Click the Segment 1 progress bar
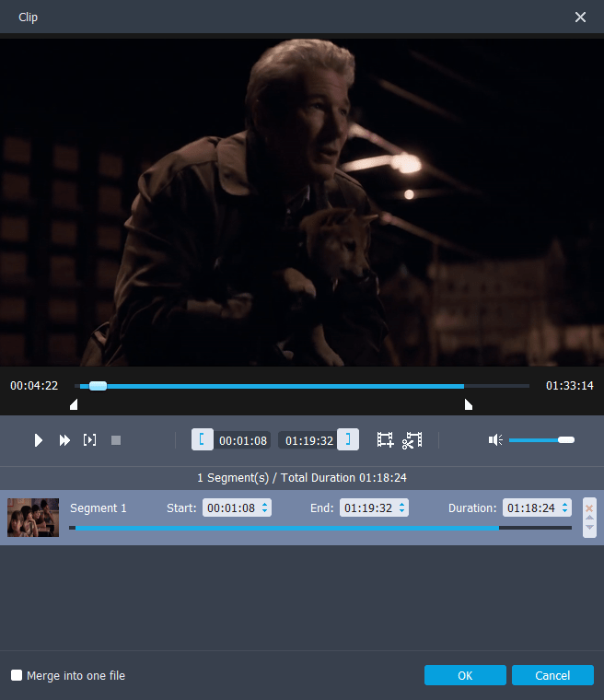Viewport: 604px width, 700px height. [320, 528]
